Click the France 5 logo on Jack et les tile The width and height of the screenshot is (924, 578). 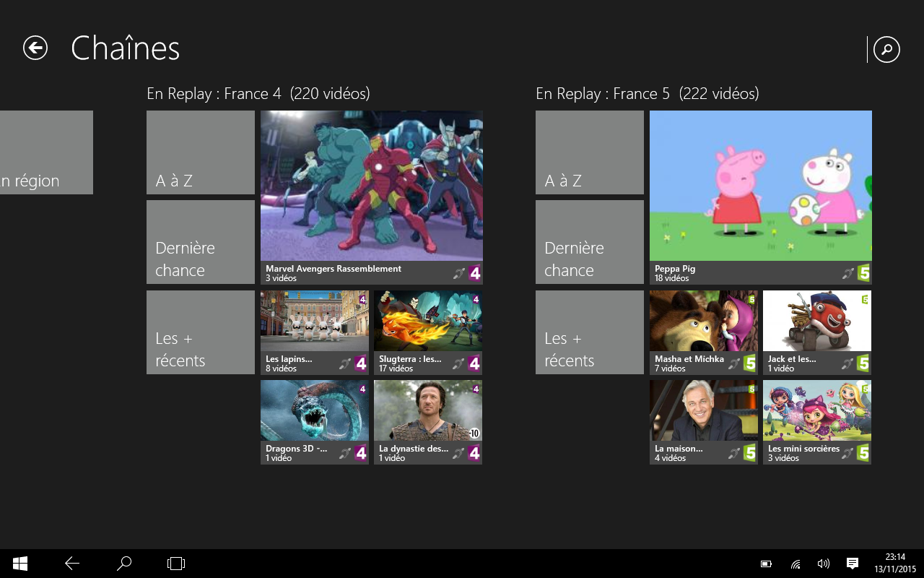pos(863,363)
